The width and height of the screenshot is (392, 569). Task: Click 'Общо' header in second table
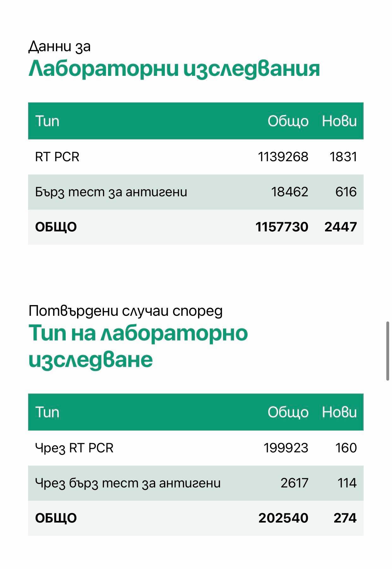(x=288, y=412)
